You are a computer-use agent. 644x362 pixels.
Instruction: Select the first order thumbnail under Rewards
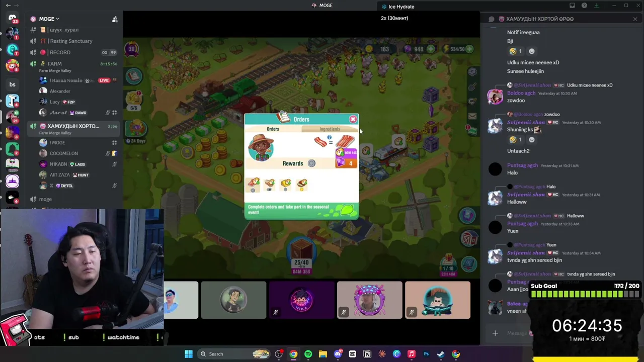click(253, 184)
